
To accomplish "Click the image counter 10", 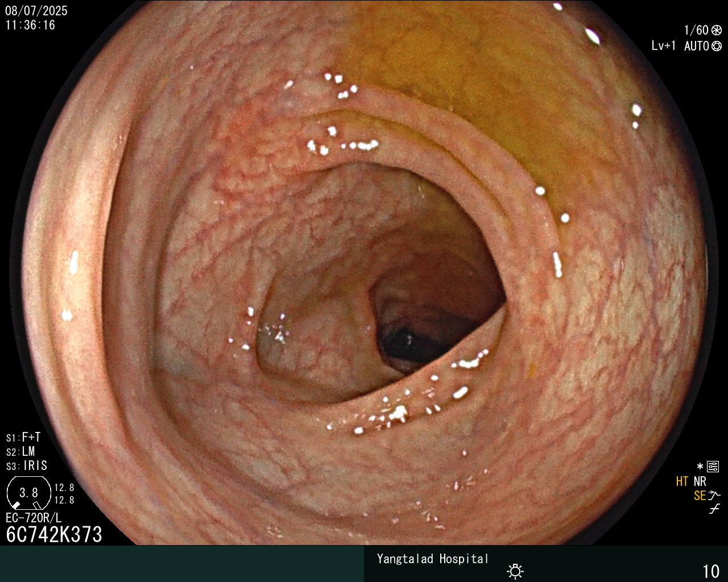I will click(x=711, y=571).
